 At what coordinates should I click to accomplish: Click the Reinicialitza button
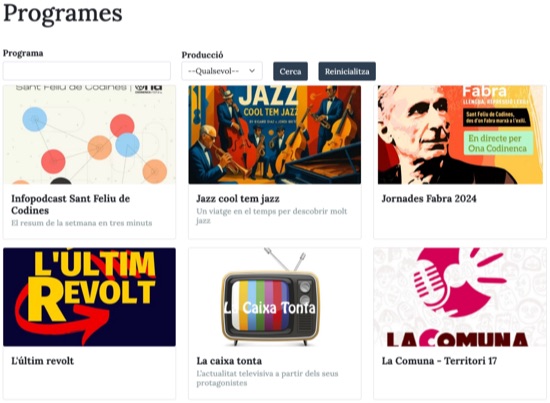click(x=347, y=71)
